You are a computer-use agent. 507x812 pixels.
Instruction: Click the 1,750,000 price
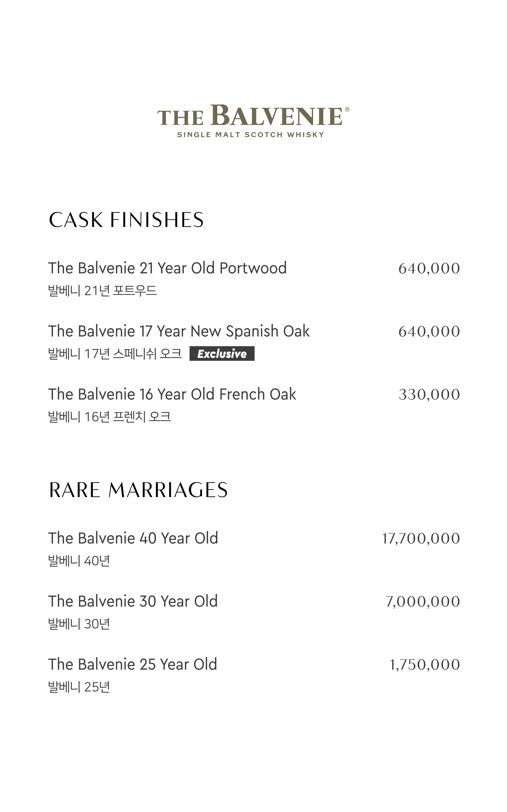pos(424,665)
